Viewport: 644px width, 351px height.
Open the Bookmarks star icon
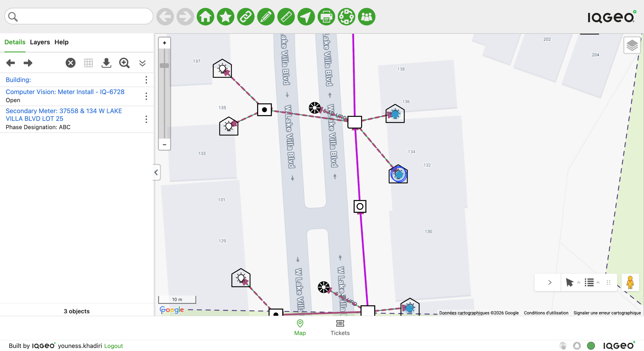(x=225, y=17)
